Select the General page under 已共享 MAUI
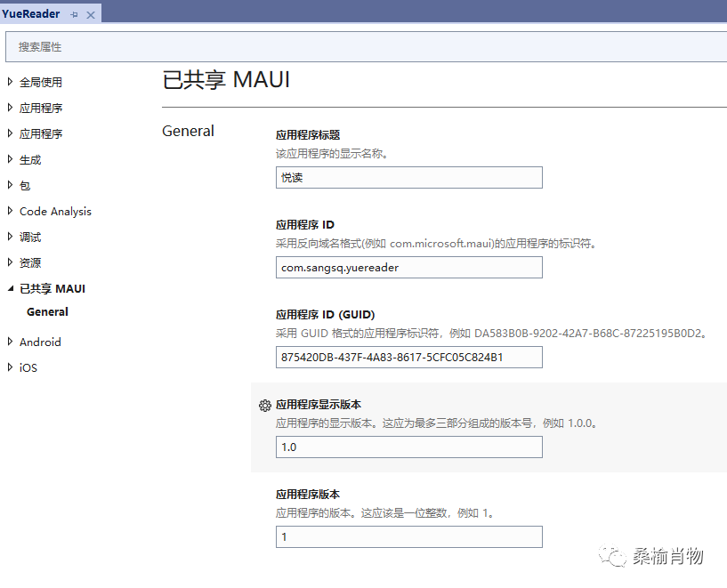 [x=47, y=311]
